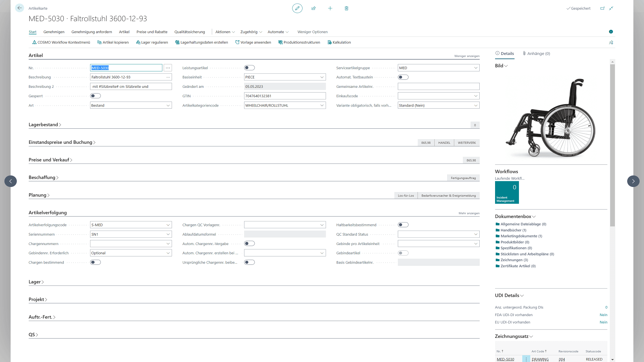Click the COSMO Workflow Kontextmenü icon
Screen dimensions: 644x362
34,42
